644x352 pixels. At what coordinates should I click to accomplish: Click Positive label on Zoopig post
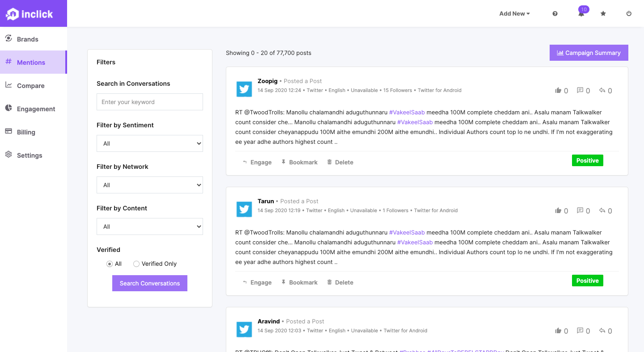coord(588,160)
